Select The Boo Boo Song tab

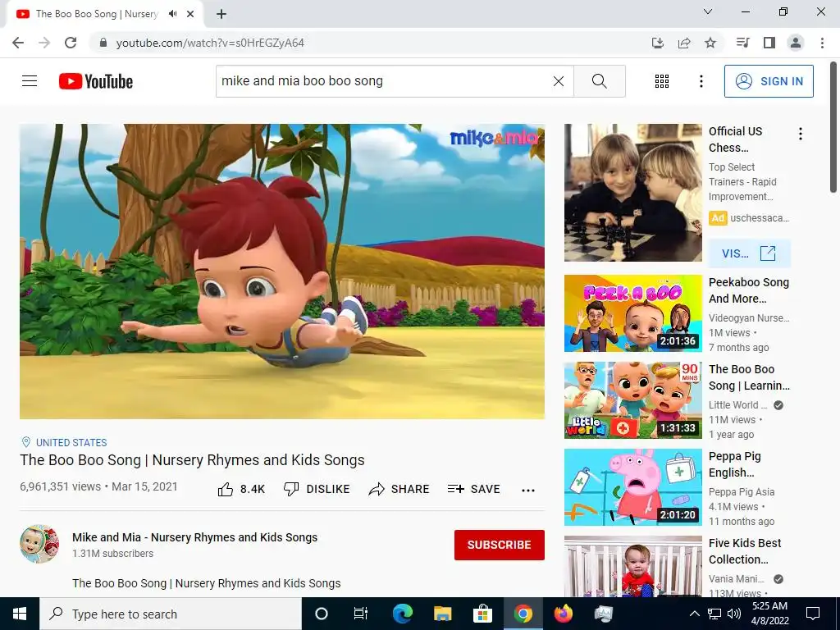[x=98, y=14]
